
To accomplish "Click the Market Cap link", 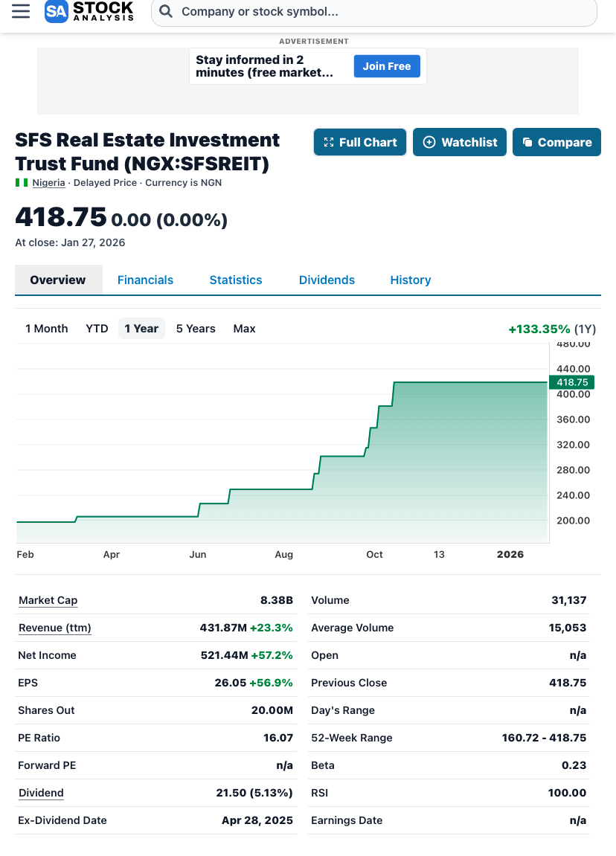I will (x=48, y=601).
